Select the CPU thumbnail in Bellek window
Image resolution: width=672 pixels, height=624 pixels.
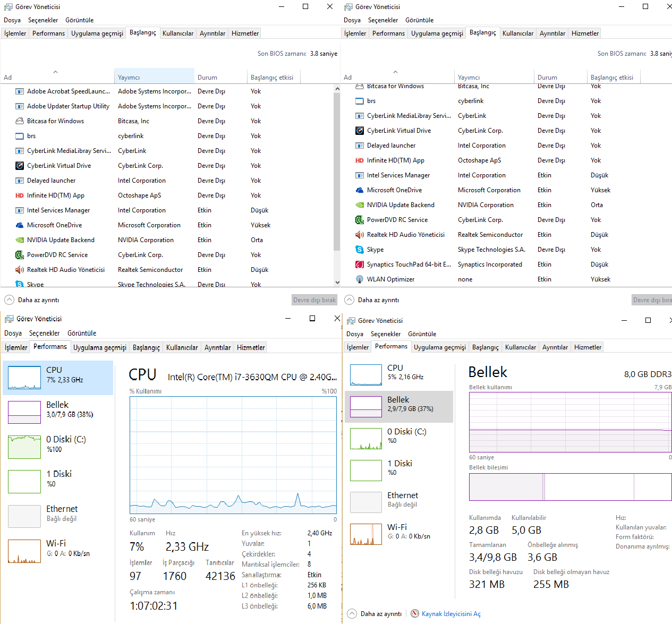tap(366, 375)
